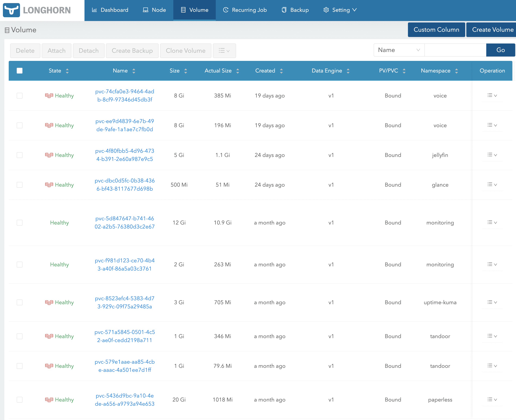The width and height of the screenshot is (516, 420).
Task: Click the replica icon beside Healthy for pvc-74cfa0e3
Action: pyautogui.click(x=49, y=95)
